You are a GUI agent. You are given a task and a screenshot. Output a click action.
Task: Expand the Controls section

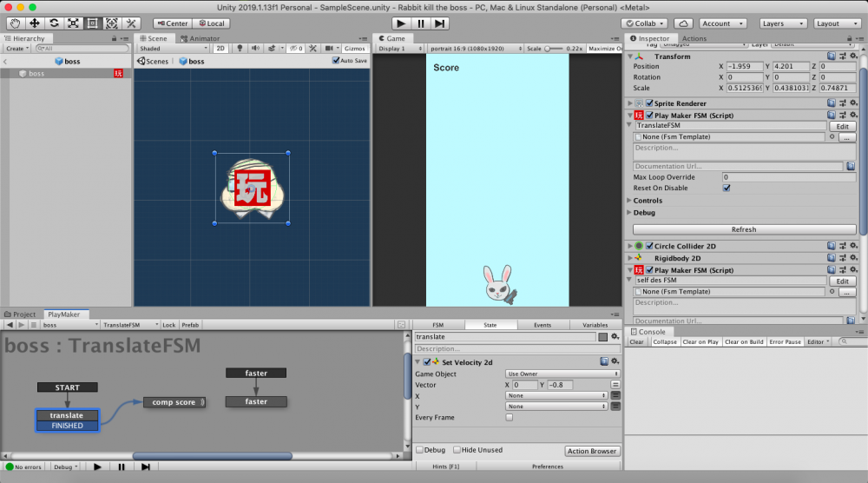click(648, 201)
